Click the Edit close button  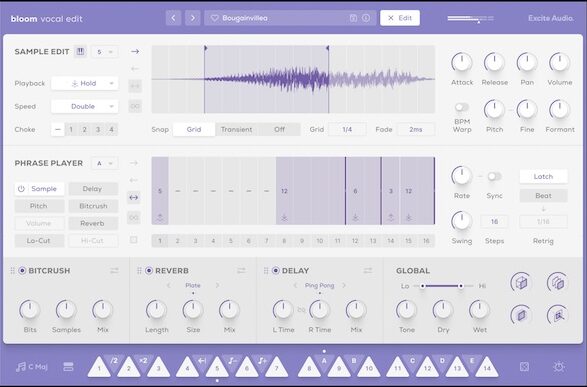400,18
